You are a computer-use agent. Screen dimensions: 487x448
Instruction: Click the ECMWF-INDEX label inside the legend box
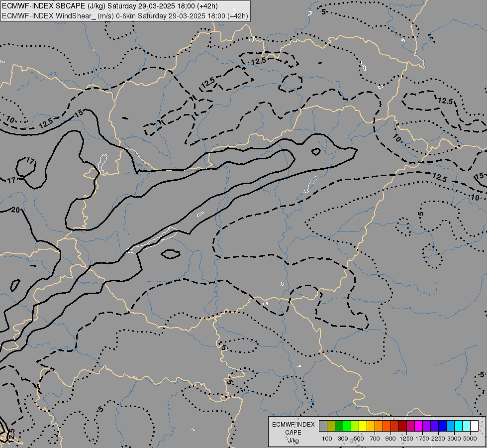(x=293, y=425)
